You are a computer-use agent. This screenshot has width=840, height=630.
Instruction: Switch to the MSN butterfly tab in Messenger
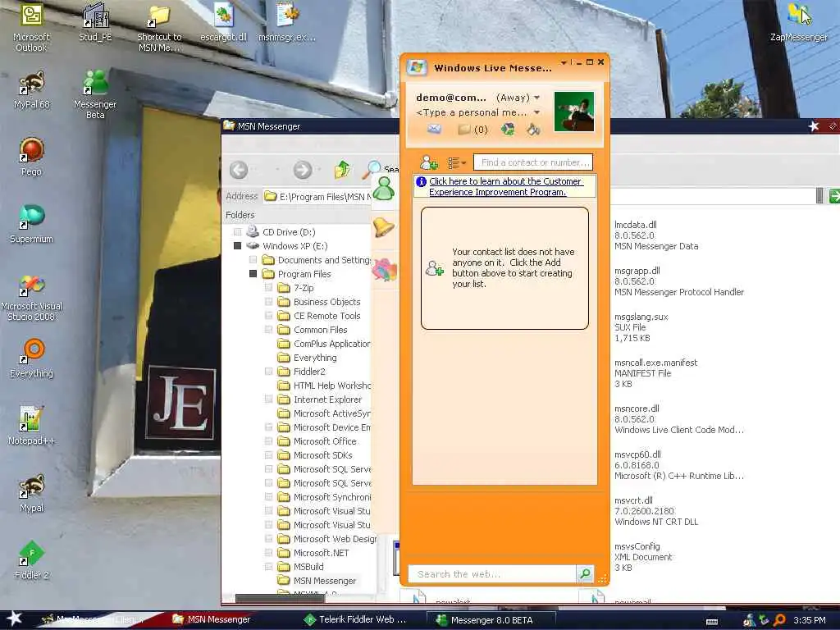coord(384,269)
